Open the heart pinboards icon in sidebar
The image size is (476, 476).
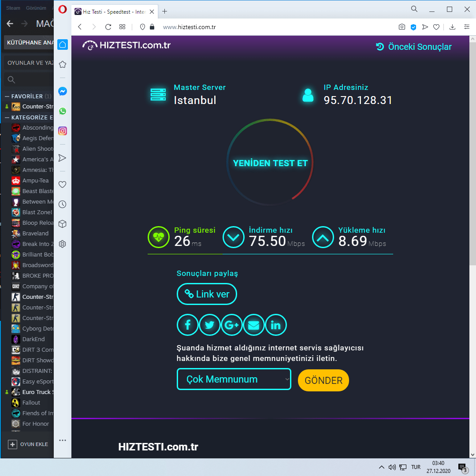tap(62, 184)
